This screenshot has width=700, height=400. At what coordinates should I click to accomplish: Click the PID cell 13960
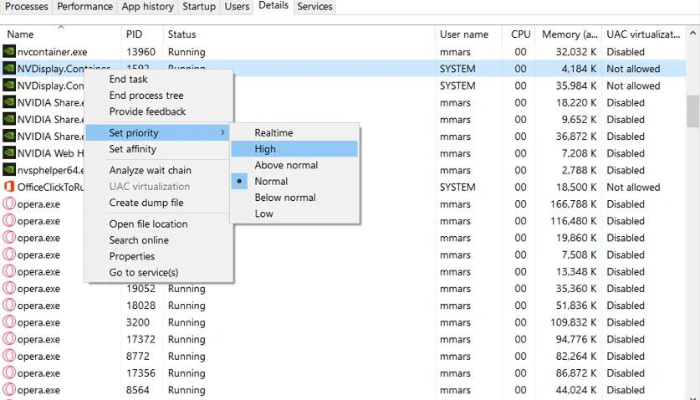(141, 52)
